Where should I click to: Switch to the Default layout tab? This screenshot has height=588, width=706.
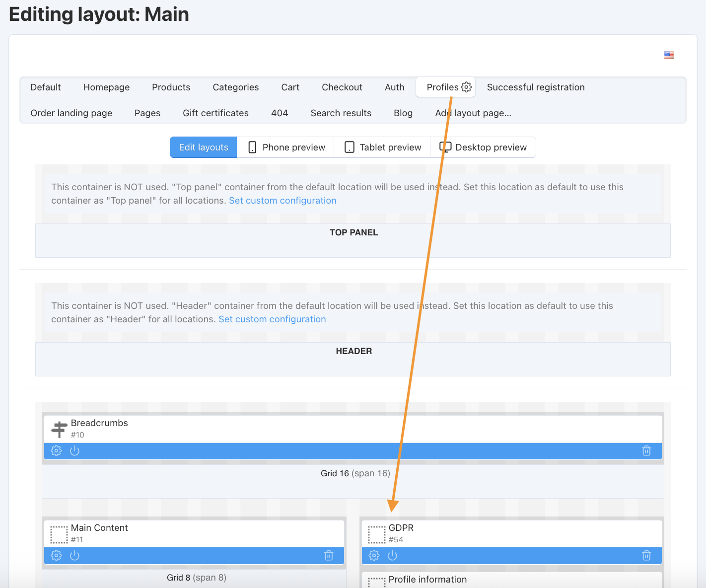[46, 87]
